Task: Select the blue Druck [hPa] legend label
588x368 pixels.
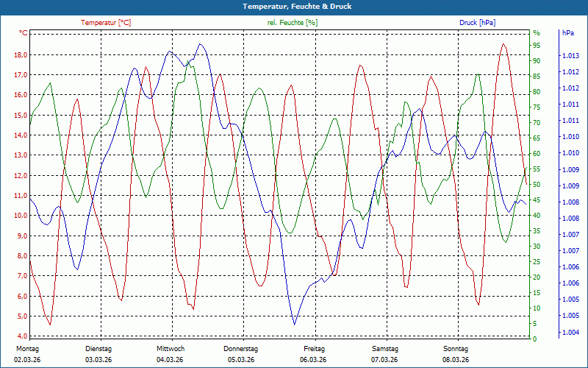Action: point(477,23)
